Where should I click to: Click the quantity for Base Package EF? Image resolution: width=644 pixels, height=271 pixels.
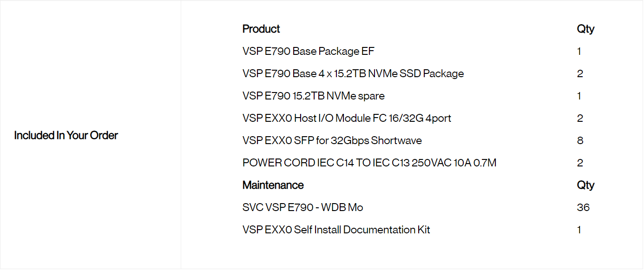579,51
